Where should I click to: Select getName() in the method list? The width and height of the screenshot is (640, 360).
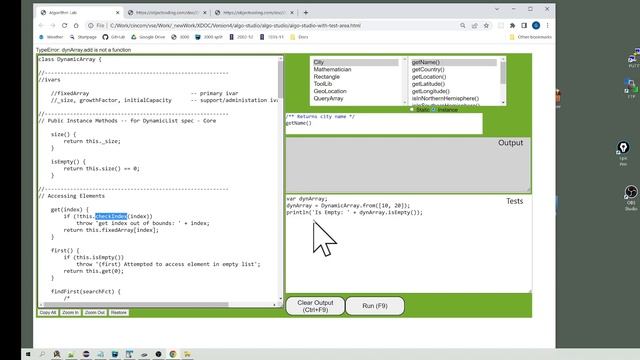point(454,62)
